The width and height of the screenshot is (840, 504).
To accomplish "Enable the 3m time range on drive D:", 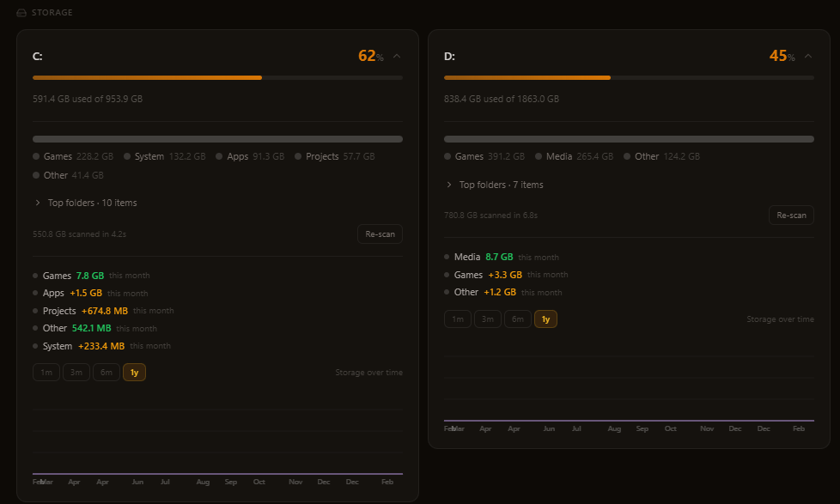I will pyautogui.click(x=487, y=319).
